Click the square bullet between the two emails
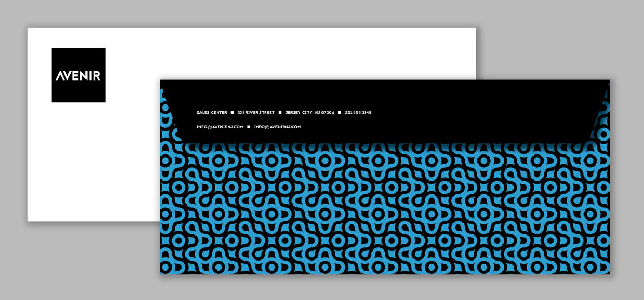This screenshot has height=300, width=644. 249,127
